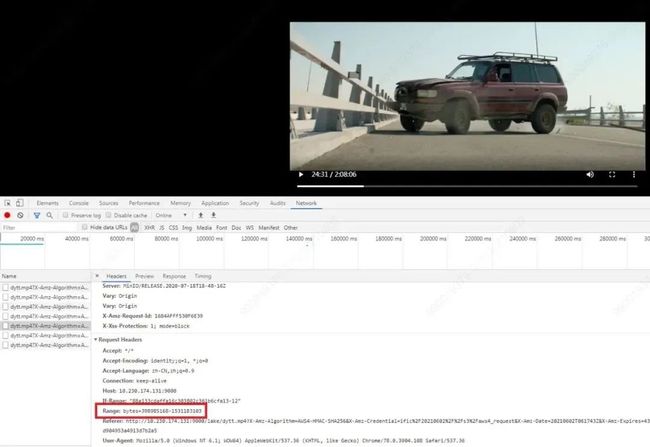Click the X-Xss-Protection header line
Screen dimensions: 650x447
coord(146,326)
